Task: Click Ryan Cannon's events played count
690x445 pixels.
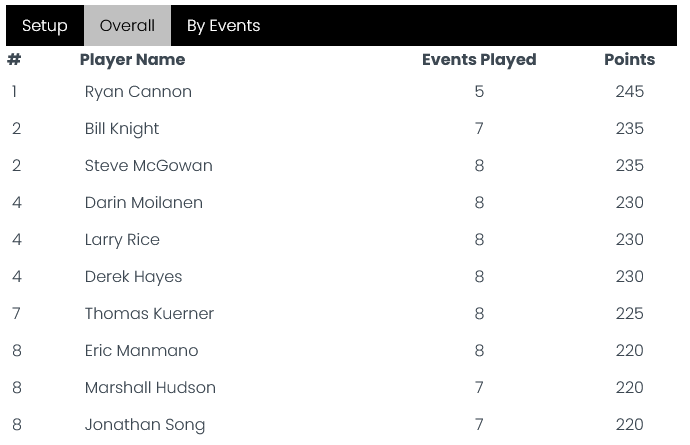Action: click(x=479, y=92)
